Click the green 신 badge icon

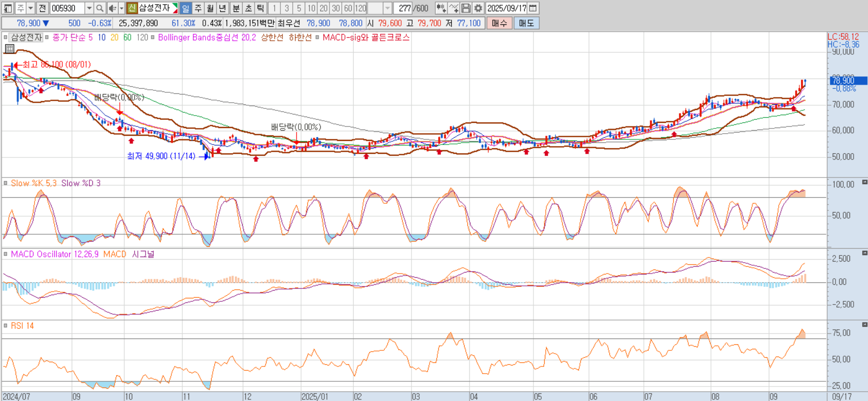[132, 8]
